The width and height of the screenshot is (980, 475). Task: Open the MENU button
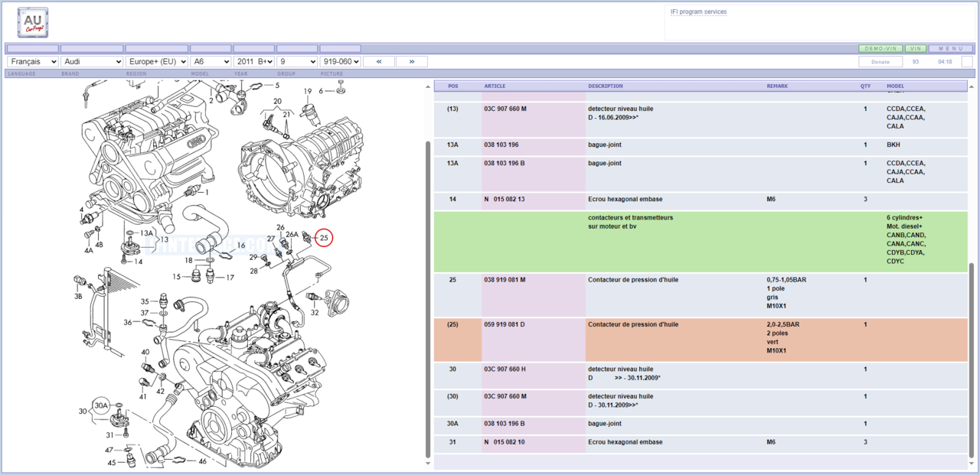(x=950, y=48)
